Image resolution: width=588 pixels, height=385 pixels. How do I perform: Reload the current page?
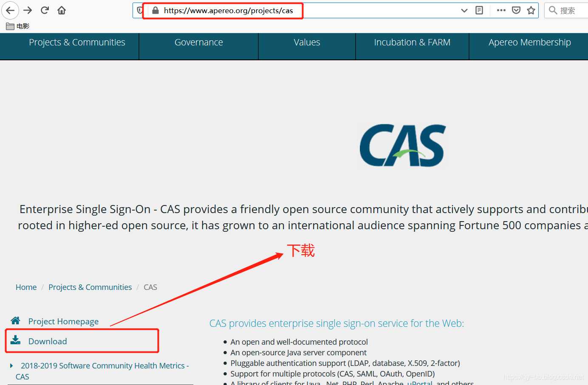[x=44, y=10]
